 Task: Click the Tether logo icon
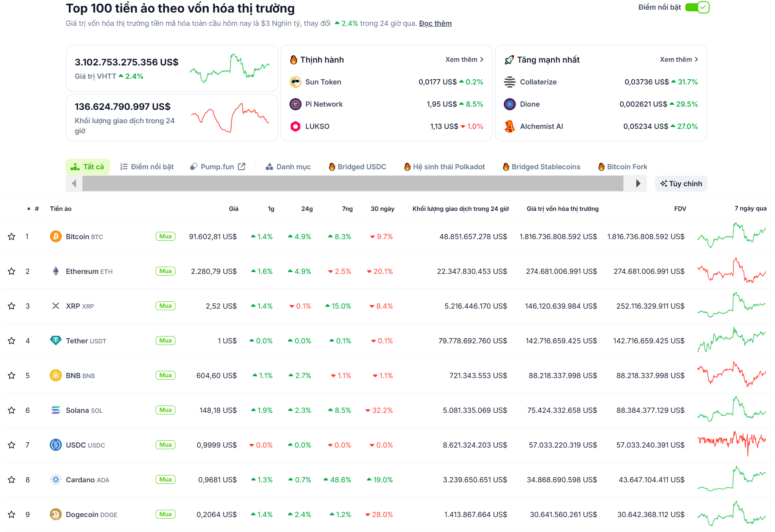tap(56, 341)
